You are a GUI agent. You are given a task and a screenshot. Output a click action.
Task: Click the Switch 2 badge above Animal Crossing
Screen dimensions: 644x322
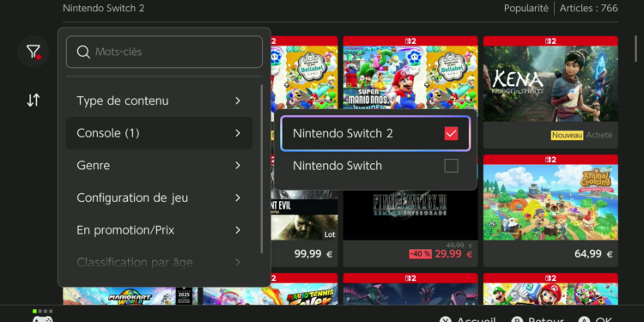(x=550, y=160)
